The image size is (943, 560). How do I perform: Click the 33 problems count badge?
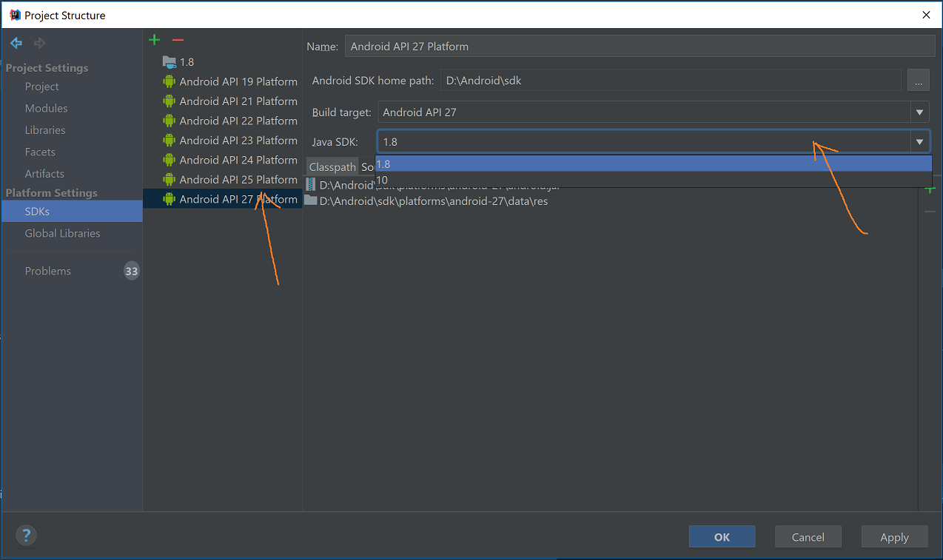(x=131, y=271)
